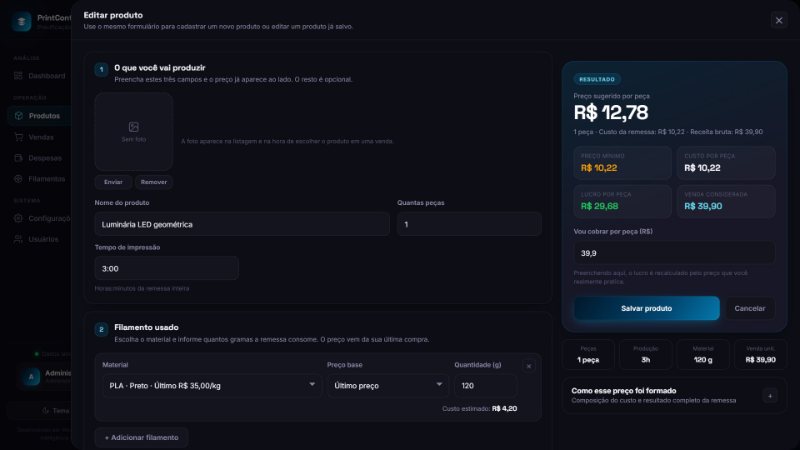The image size is (800, 450).
Task: Click Adicionar filamento button
Action: click(x=141, y=438)
